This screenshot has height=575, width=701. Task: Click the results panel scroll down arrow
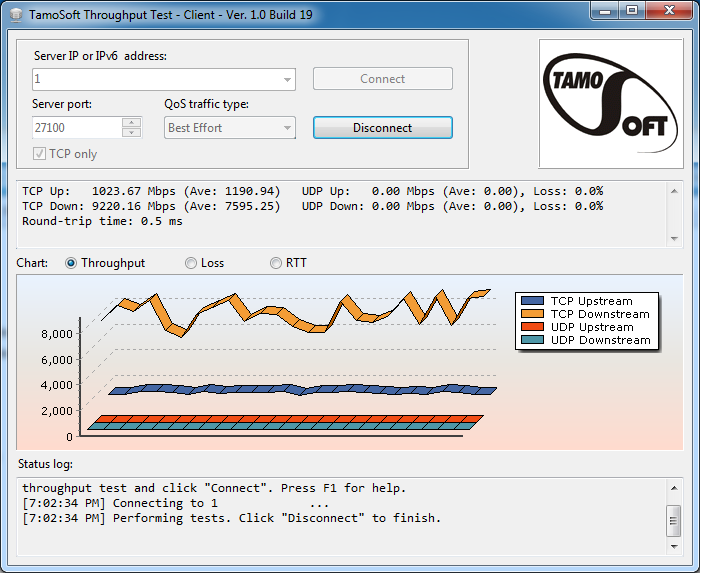tap(675, 239)
